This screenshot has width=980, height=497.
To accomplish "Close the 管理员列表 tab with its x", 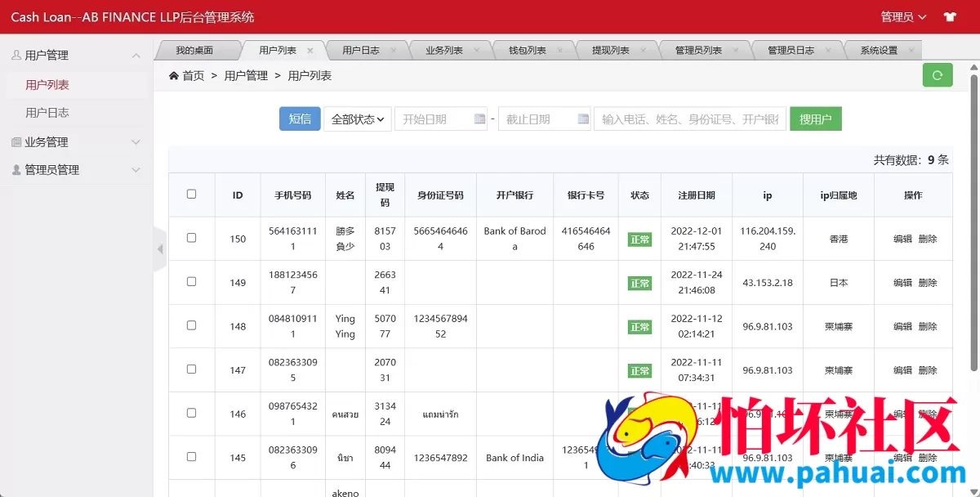I will [737, 50].
